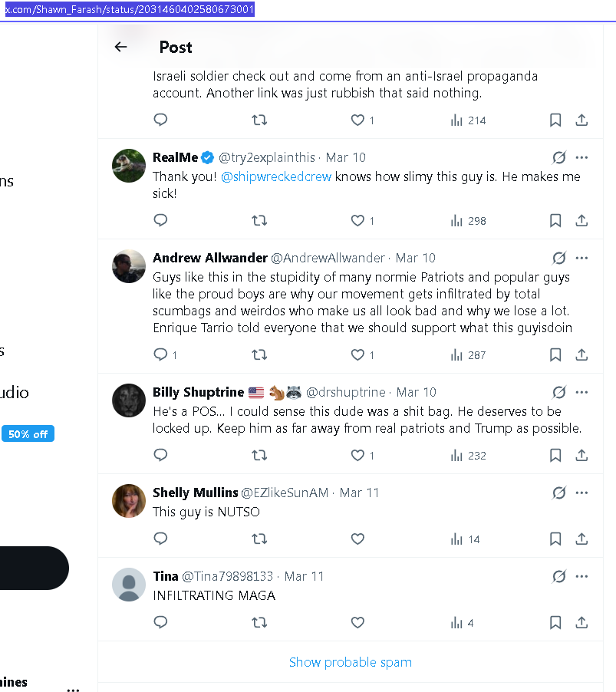Image resolution: width=616 pixels, height=692 pixels.
Task: Like Billy Shuptrine's post
Action: pyautogui.click(x=357, y=456)
